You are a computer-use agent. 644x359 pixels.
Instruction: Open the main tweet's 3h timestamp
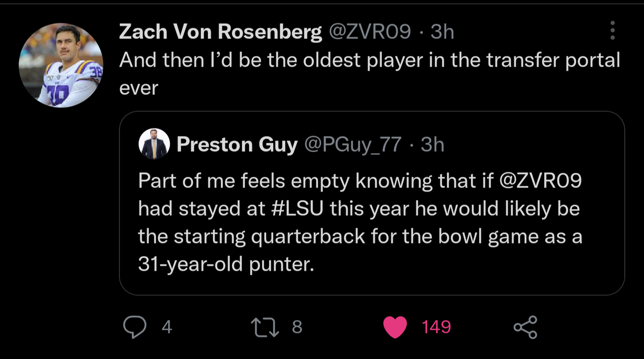pyautogui.click(x=443, y=32)
